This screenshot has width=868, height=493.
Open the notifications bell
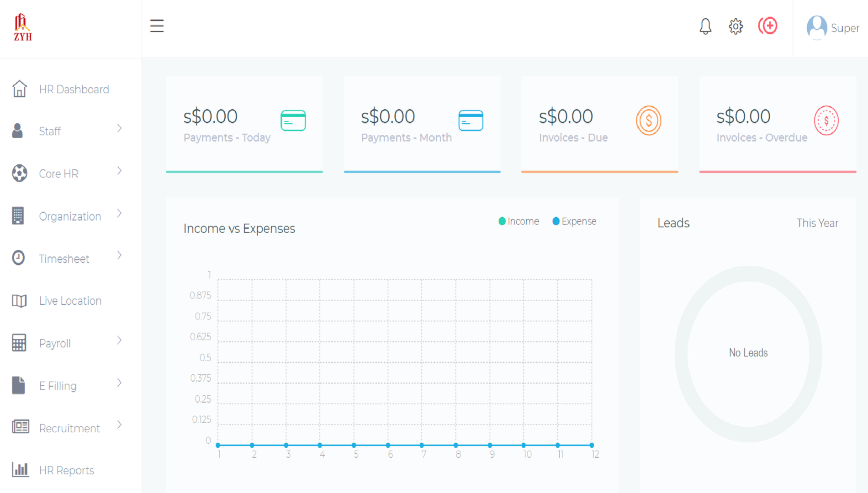705,26
